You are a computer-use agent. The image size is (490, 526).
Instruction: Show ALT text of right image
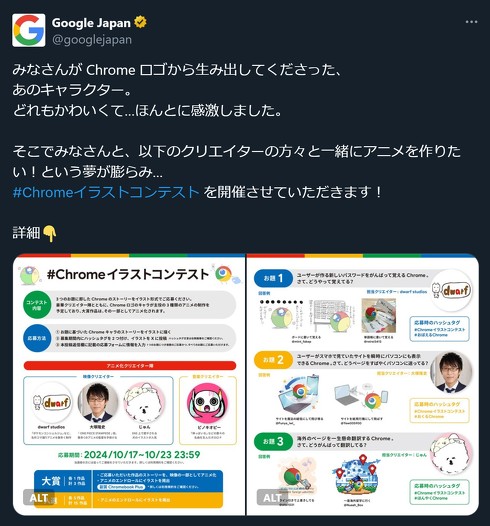click(272, 497)
